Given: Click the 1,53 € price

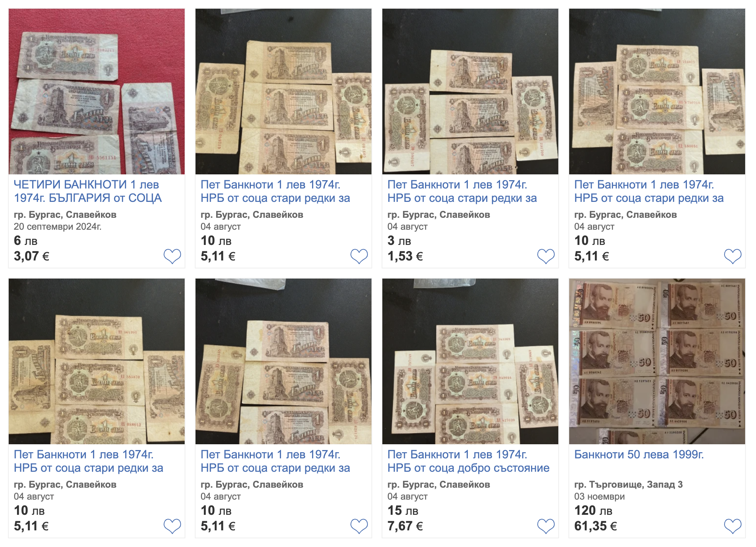Looking at the screenshot, I should click(x=405, y=256).
